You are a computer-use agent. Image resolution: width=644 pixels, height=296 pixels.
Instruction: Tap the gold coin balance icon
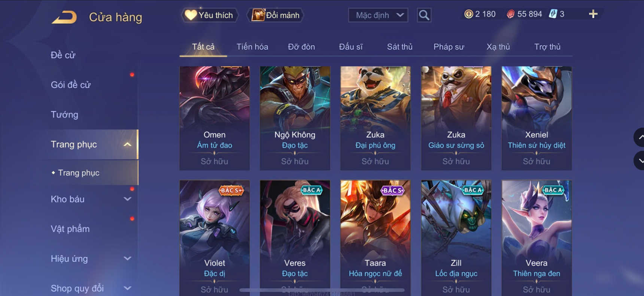pyautogui.click(x=468, y=14)
